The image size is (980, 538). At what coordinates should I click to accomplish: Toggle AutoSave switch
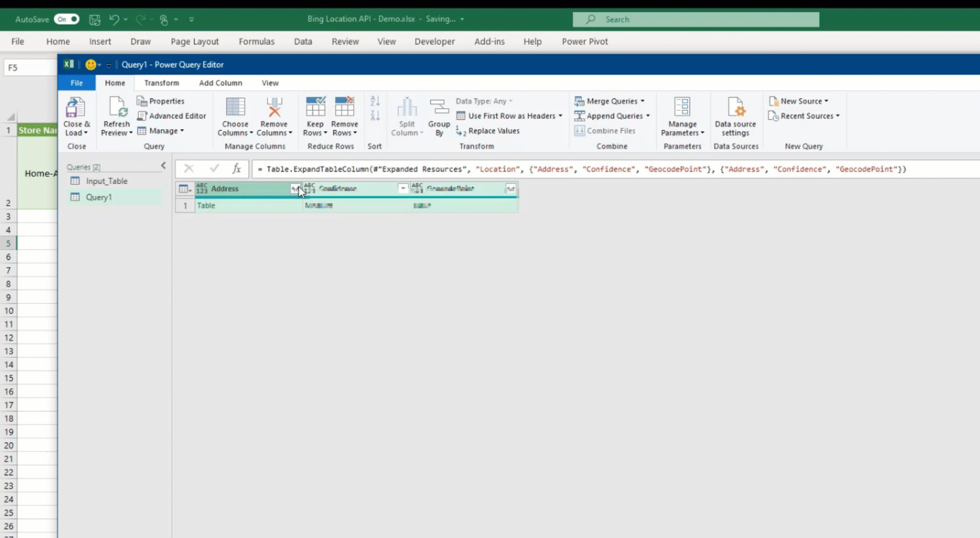tap(67, 19)
